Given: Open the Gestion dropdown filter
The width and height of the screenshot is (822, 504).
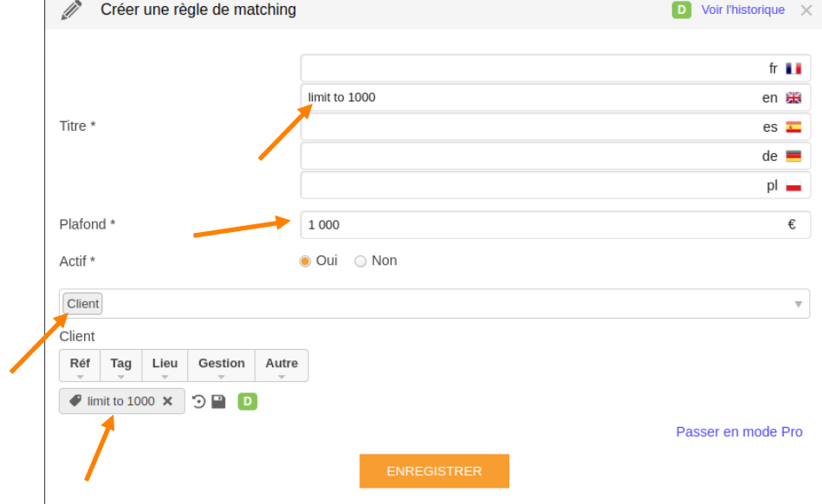Looking at the screenshot, I should (221, 365).
